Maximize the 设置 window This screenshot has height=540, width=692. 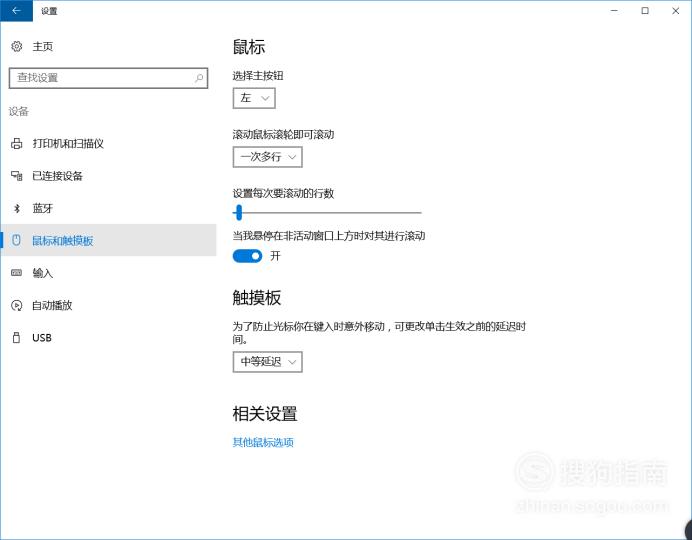(645, 11)
